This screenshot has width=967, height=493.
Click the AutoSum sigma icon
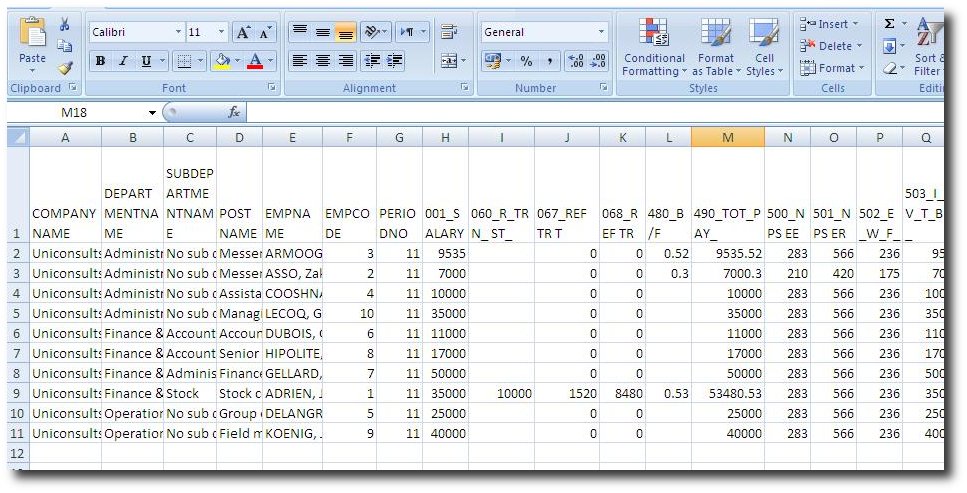tap(889, 24)
